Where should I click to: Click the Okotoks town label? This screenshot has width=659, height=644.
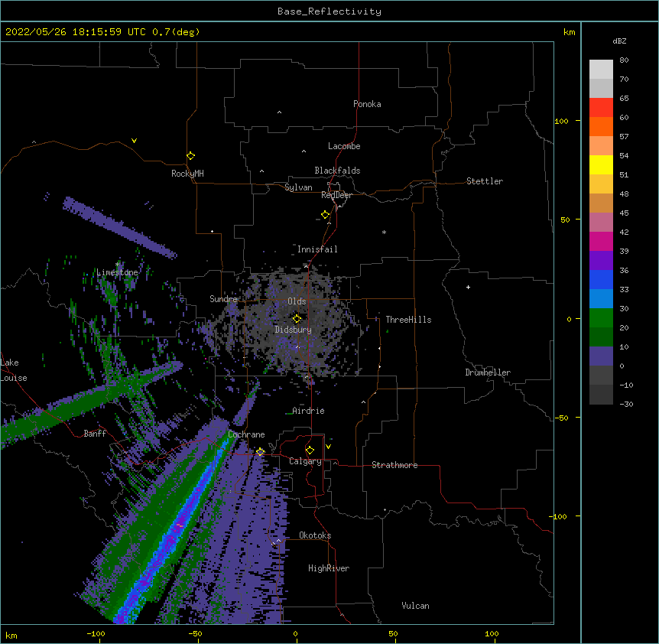tap(315, 535)
